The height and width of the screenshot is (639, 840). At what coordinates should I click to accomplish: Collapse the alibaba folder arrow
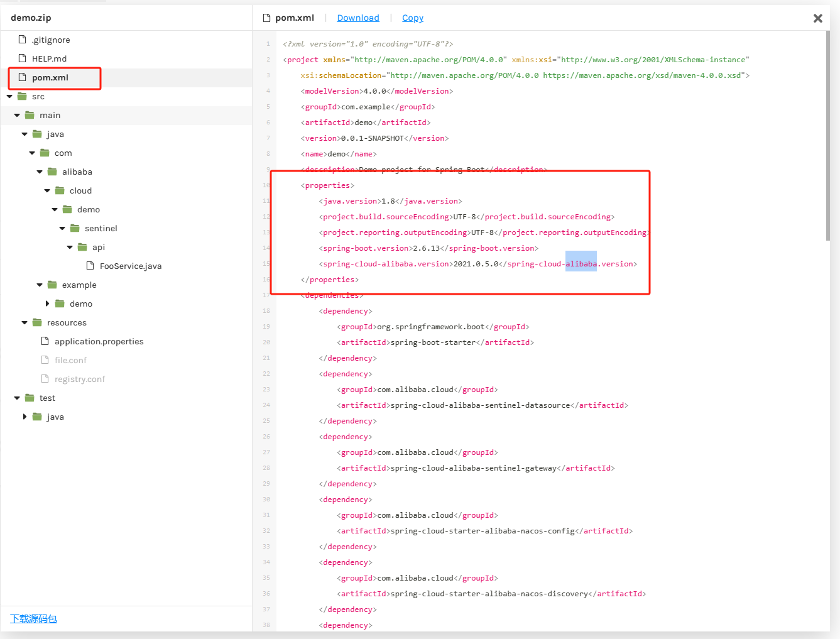click(x=40, y=172)
